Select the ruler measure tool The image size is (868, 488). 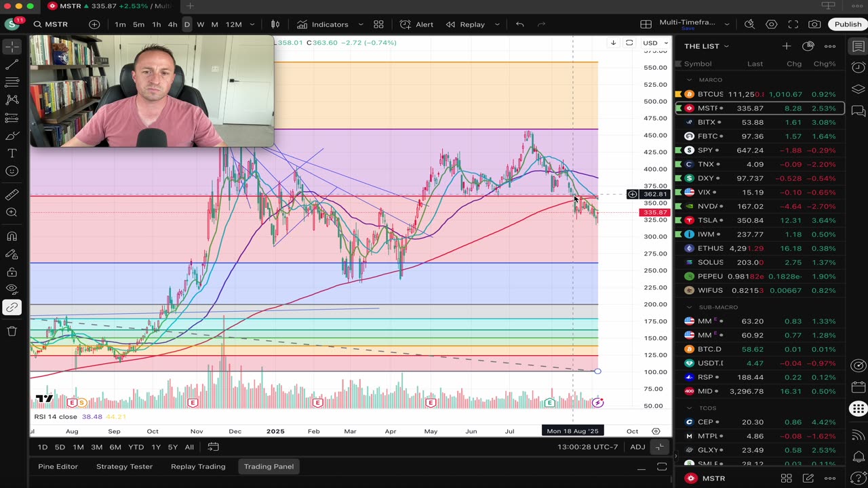point(12,195)
